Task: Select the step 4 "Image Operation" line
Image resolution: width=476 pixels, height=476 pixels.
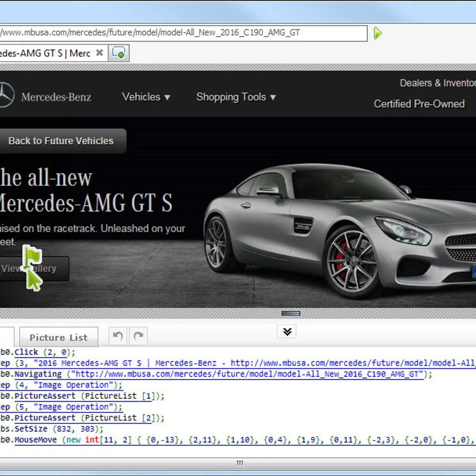Action: [61, 385]
